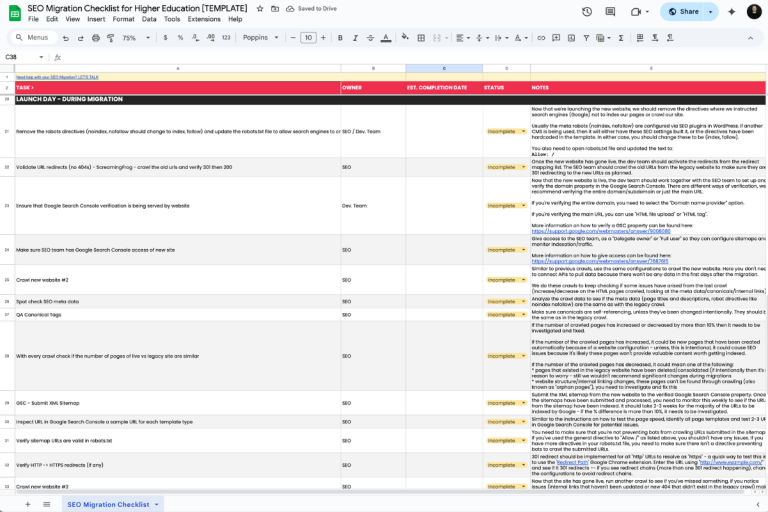The image size is (768, 512).
Task: Insert a comment from the toolbar
Action: [x=556, y=38]
